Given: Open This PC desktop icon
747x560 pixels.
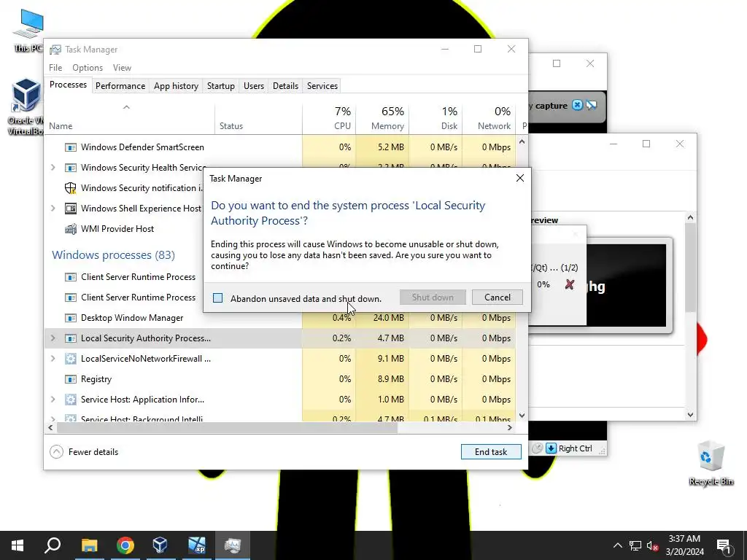Looking at the screenshot, I should coord(28,31).
